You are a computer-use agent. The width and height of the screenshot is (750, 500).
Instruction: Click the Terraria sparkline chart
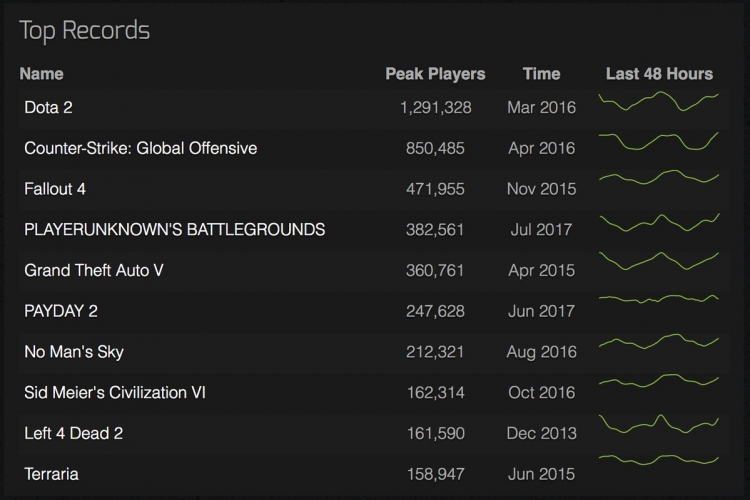click(659, 460)
